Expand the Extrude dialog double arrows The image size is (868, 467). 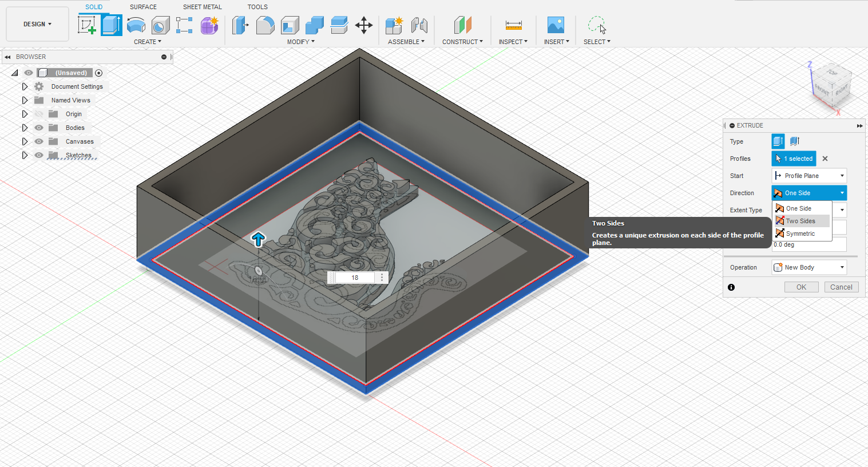[859, 125]
